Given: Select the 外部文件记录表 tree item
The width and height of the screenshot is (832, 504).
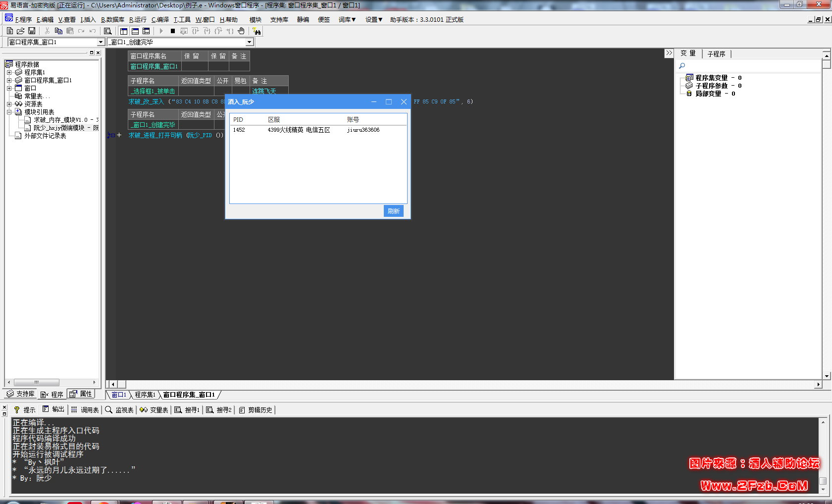Looking at the screenshot, I should pos(45,136).
